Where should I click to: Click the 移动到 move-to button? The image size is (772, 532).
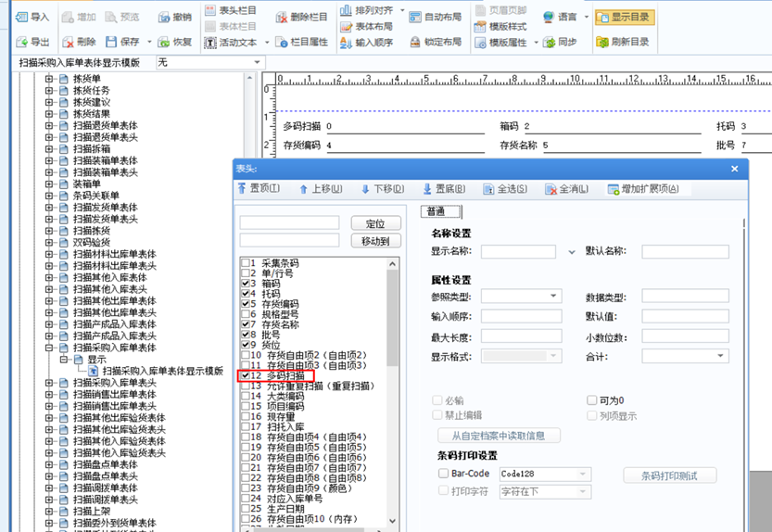coord(375,241)
